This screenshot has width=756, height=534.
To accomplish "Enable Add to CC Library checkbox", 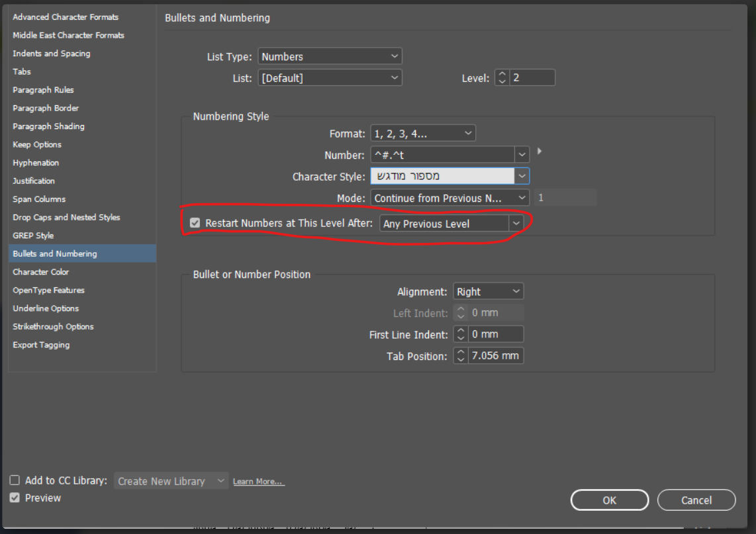I will point(15,480).
